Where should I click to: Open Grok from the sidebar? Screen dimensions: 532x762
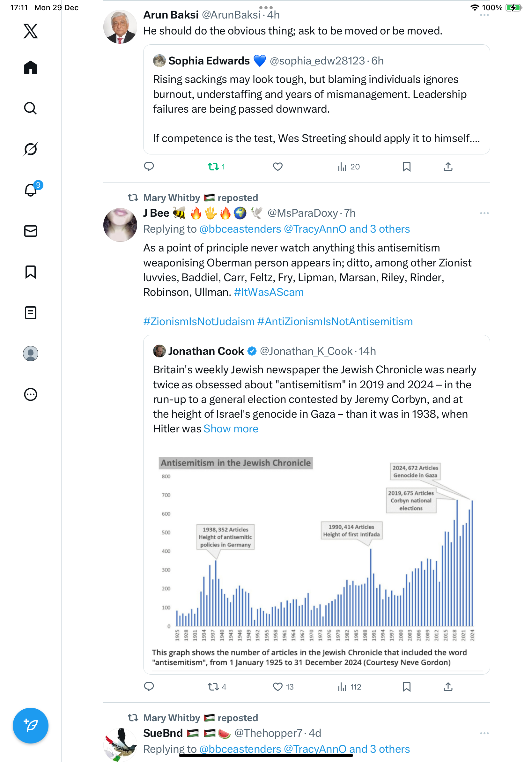click(31, 149)
